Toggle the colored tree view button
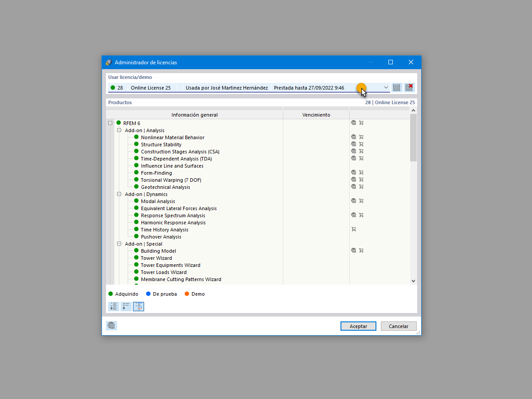 point(138,306)
